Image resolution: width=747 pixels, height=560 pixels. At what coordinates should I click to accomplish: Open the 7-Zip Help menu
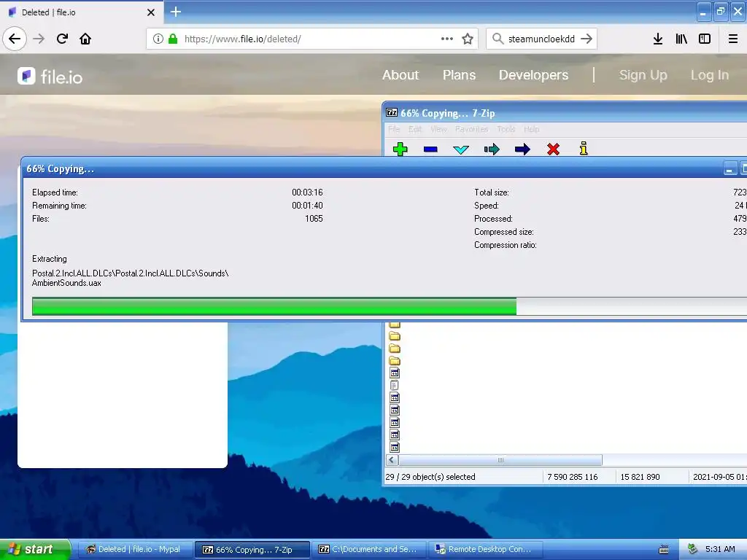[x=532, y=129]
